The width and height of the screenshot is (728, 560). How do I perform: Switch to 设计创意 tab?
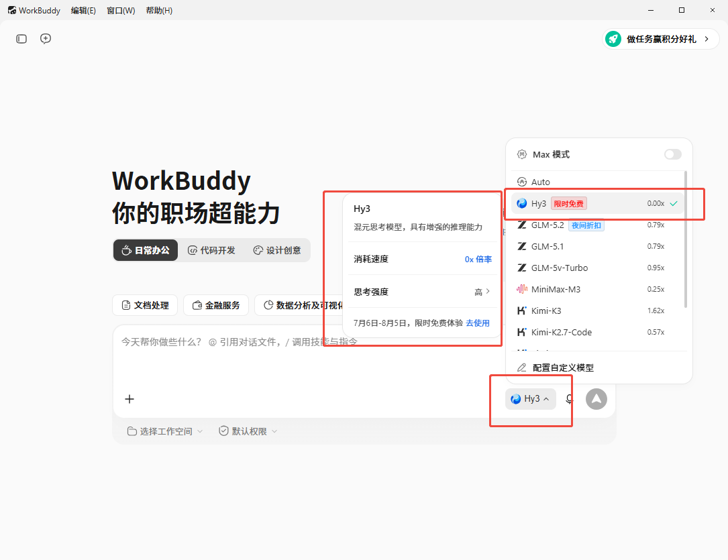(x=277, y=251)
